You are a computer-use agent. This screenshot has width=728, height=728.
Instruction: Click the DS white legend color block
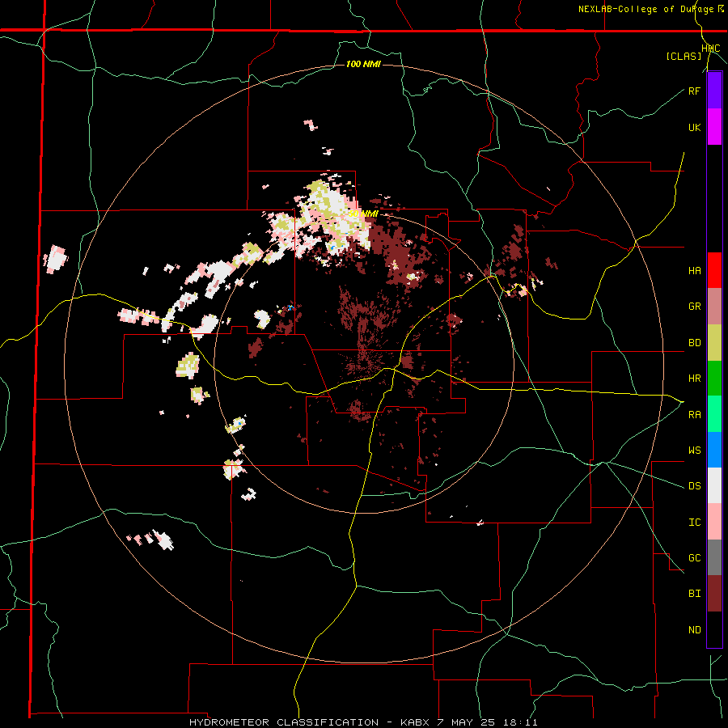714,485
